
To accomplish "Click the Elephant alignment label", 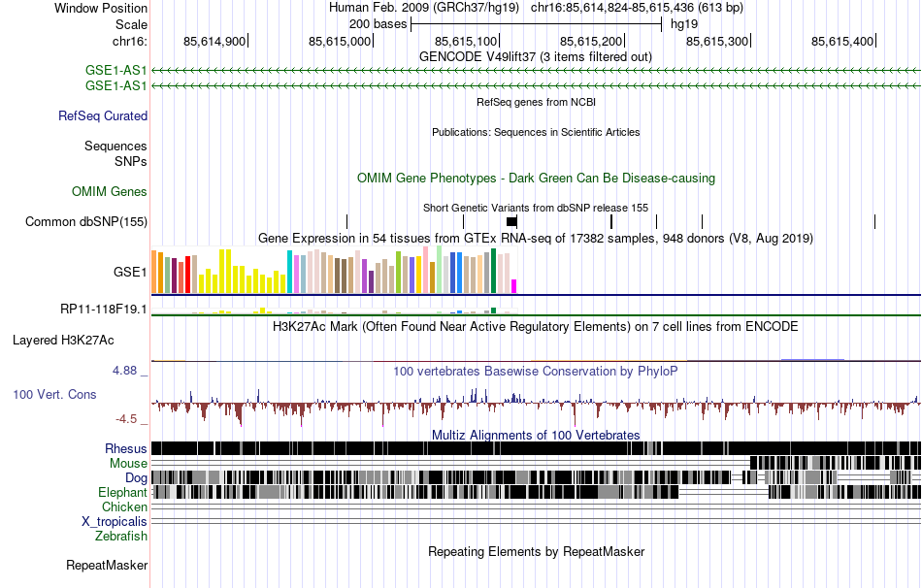I will [122, 493].
